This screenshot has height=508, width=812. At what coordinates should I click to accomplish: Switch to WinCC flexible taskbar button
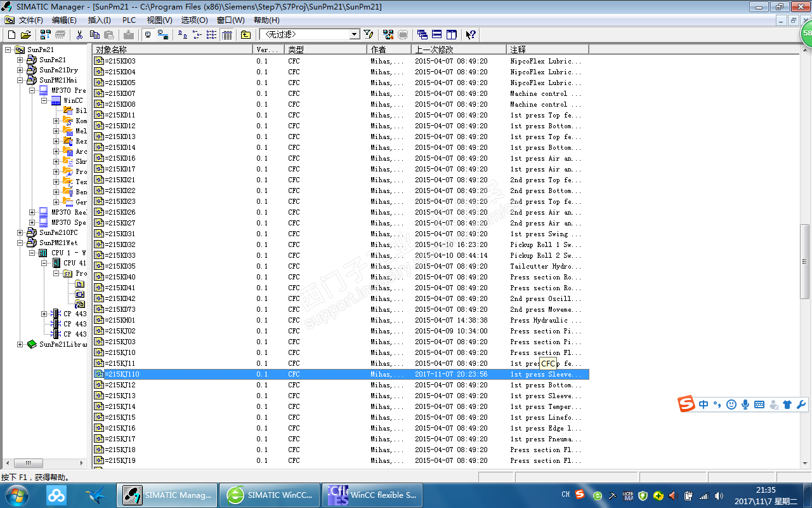tap(374, 495)
